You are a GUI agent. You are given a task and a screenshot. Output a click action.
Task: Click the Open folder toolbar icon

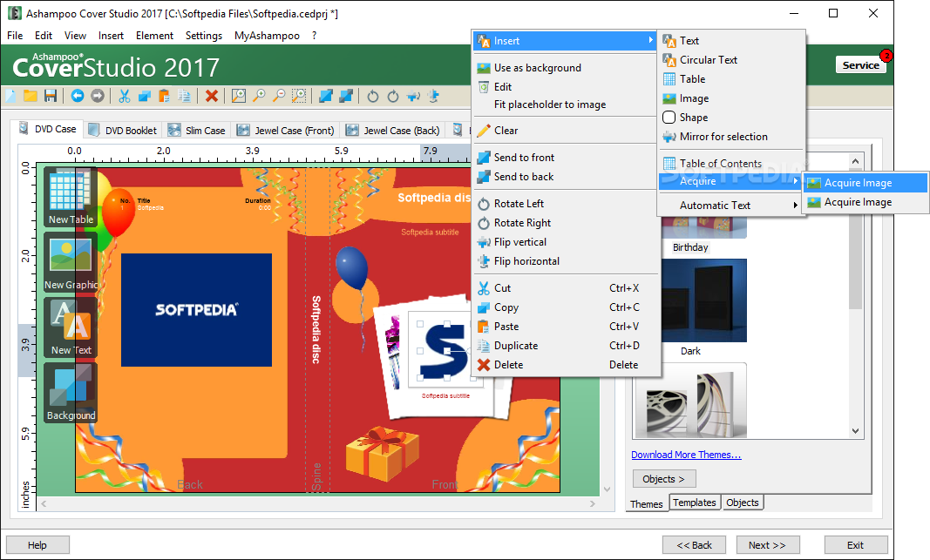[x=31, y=96]
